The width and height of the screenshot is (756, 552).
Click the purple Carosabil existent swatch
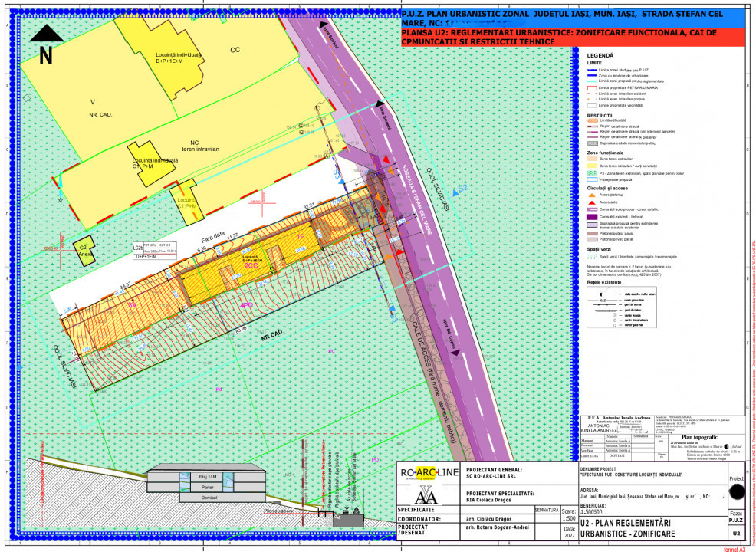(x=593, y=217)
